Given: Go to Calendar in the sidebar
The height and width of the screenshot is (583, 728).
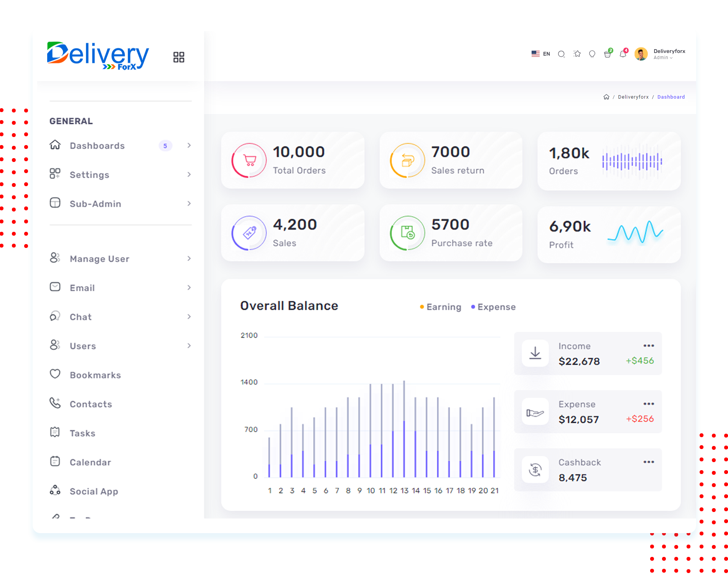Looking at the screenshot, I should point(90,462).
